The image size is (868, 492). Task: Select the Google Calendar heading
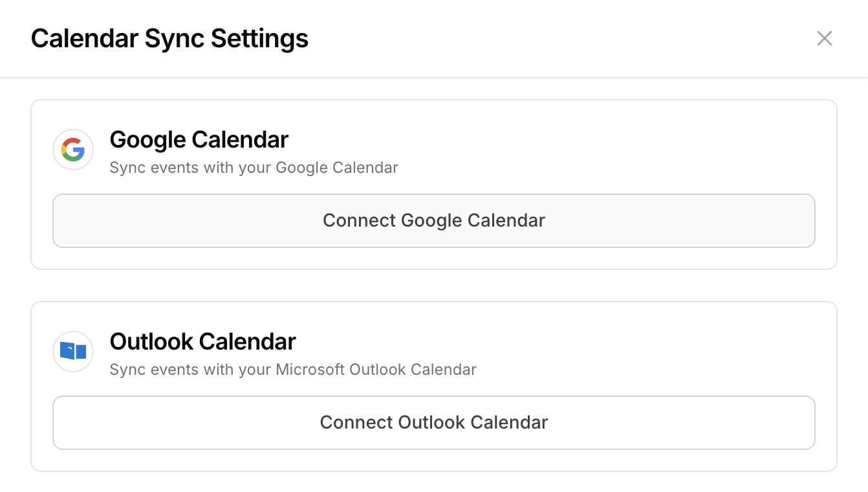pyautogui.click(x=199, y=139)
